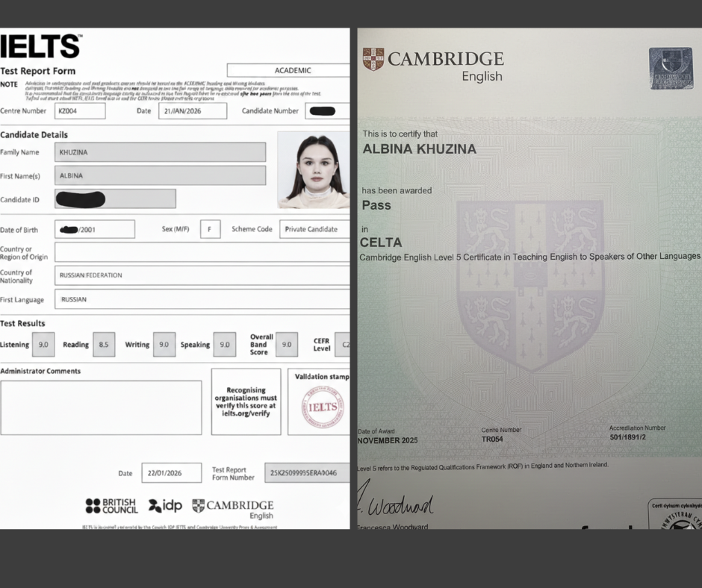702x588 pixels.
Task: Click the hologram sticker on certificate
Action: pyautogui.click(x=671, y=68)
